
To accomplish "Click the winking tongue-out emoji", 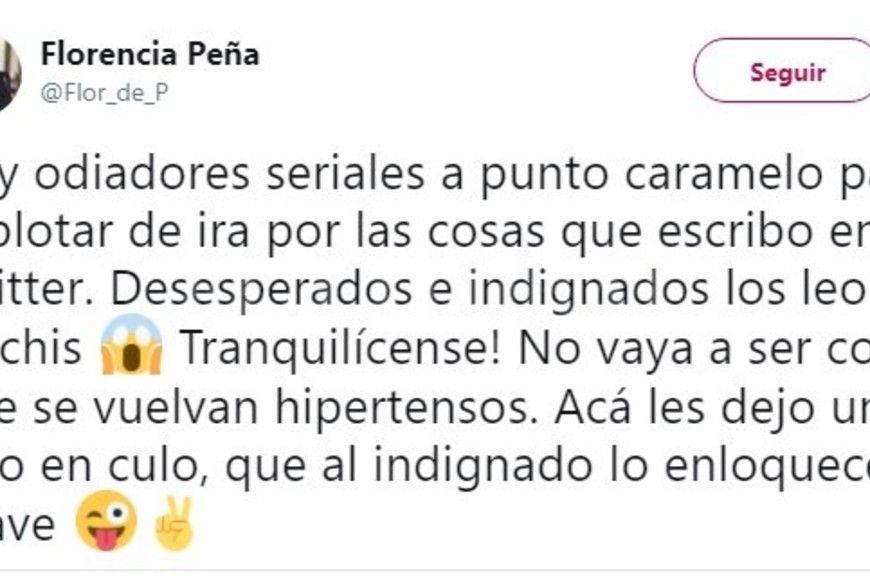I will (107, 523).
